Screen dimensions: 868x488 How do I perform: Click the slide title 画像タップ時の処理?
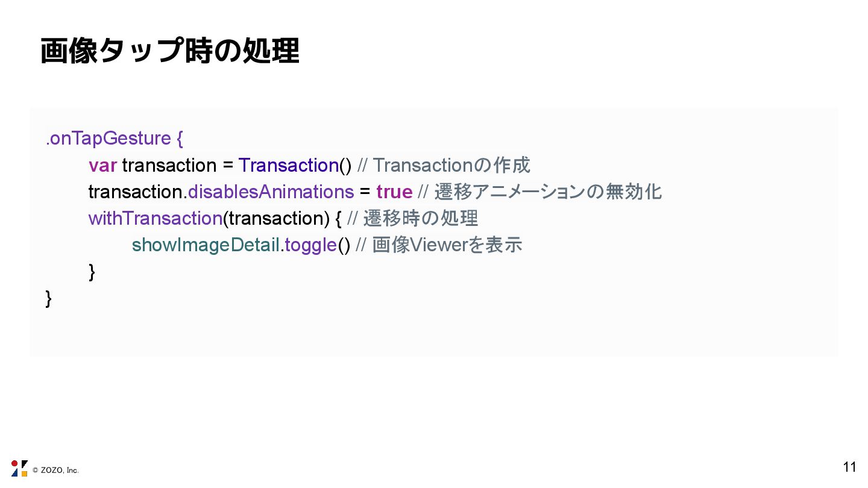(x=169, y=51)
